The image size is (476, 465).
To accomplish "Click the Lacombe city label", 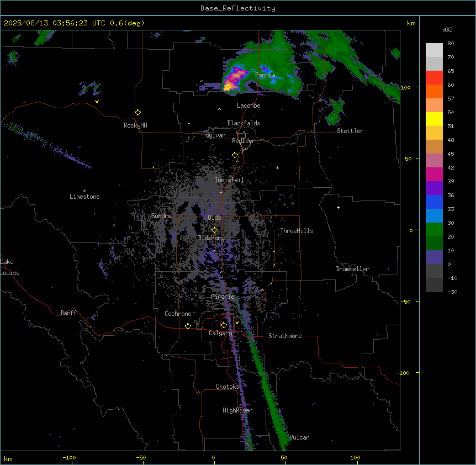I will tap(248, 105).
